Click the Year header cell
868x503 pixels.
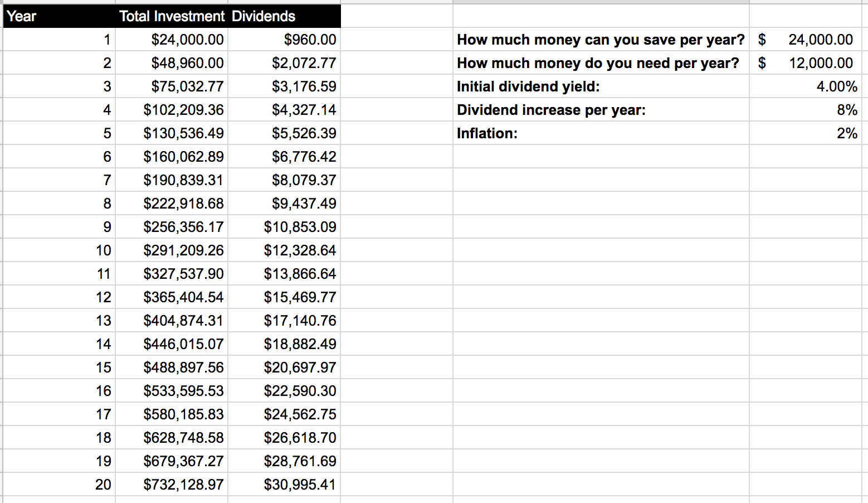tap(58, 16)
